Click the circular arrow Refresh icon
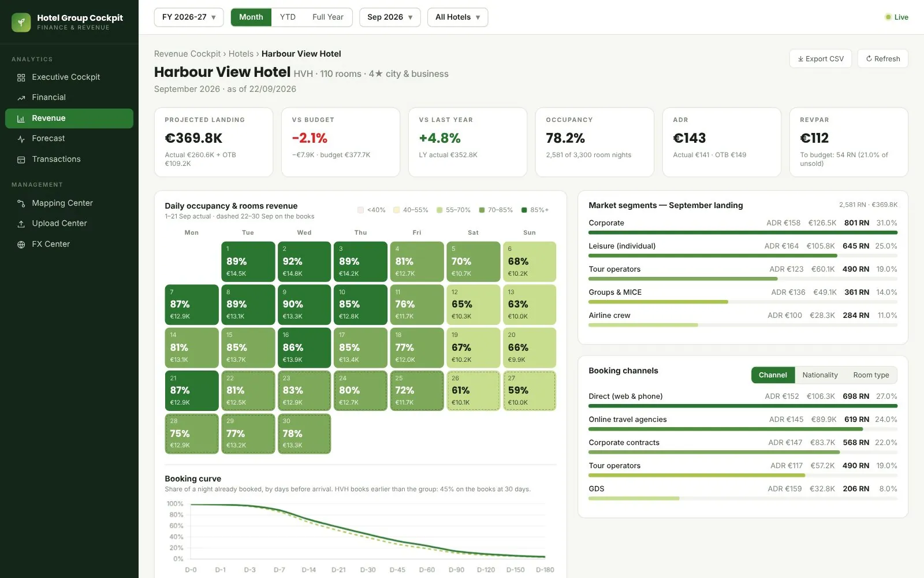Image resolution: width=924 pixels, height=578 pixels. point(869,59)
